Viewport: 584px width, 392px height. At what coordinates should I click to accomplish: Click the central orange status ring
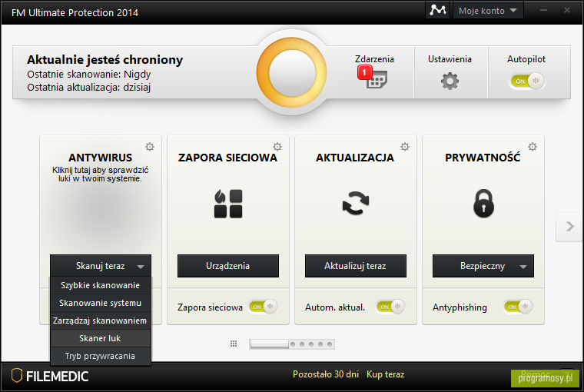[x=292, y=73]
